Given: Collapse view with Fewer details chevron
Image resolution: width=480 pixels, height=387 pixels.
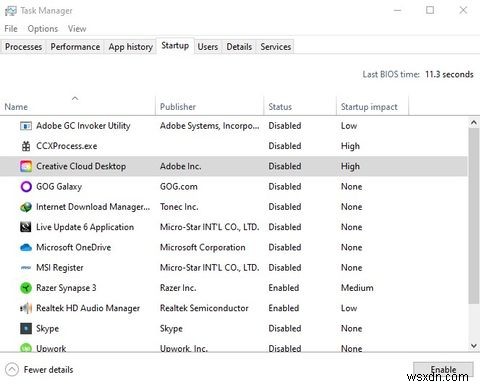Looking at the screenshot, I should pos(12,369).
